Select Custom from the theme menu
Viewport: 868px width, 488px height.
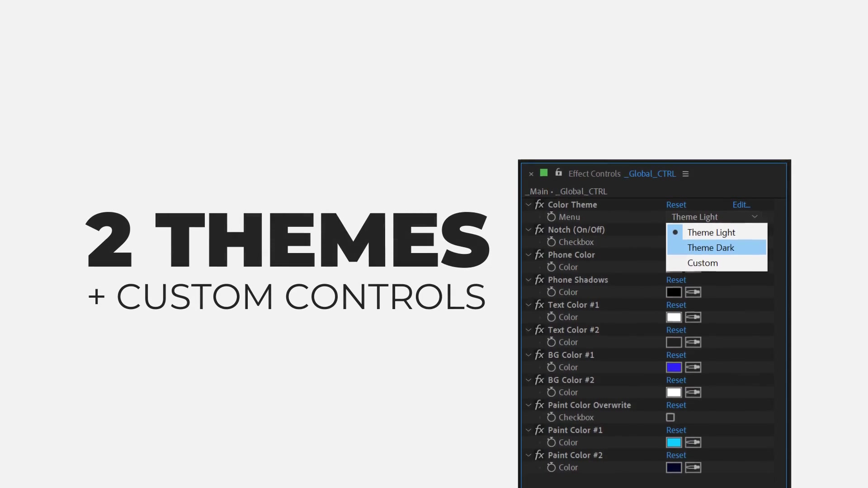point(702,263)
